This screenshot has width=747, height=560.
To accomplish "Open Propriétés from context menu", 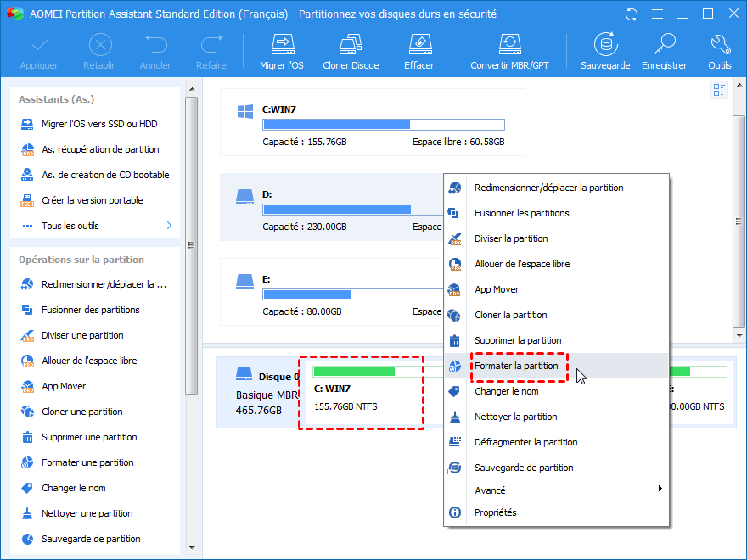I will tap(557, 512).
